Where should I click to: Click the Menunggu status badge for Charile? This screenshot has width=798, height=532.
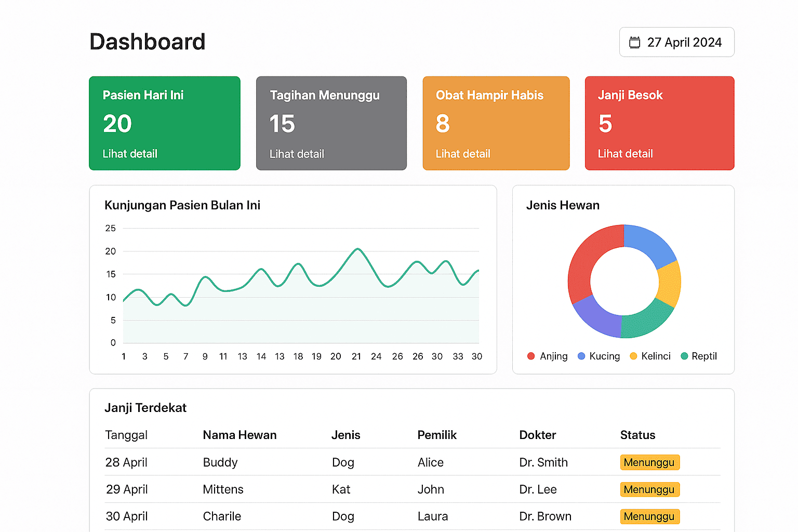[x=650, y=516]
